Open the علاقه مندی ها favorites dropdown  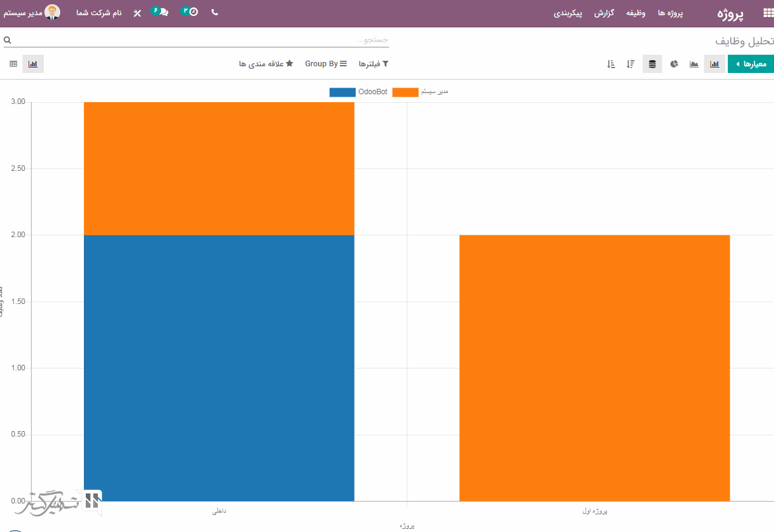(266, 64)
